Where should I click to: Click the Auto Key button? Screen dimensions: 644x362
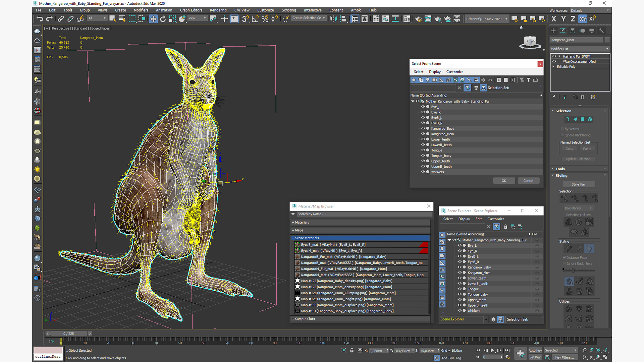point(535,351)
